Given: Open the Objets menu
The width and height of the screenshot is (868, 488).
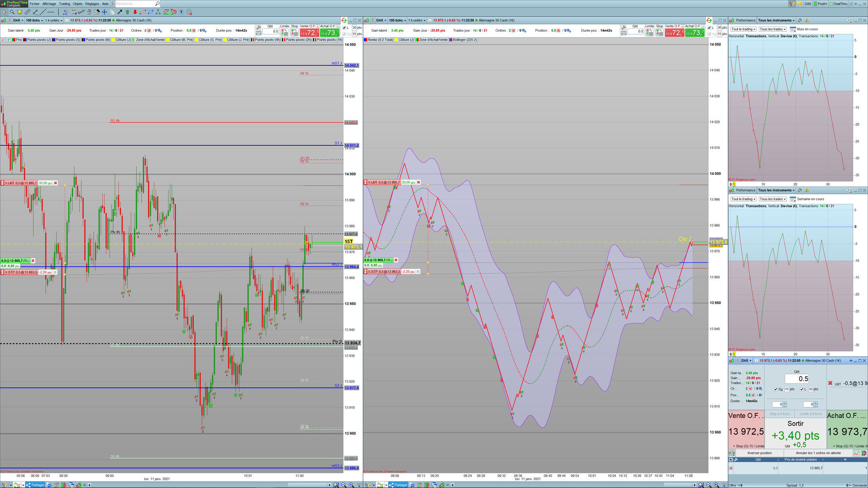Looking at the screenshot, I should click(78, 4).
